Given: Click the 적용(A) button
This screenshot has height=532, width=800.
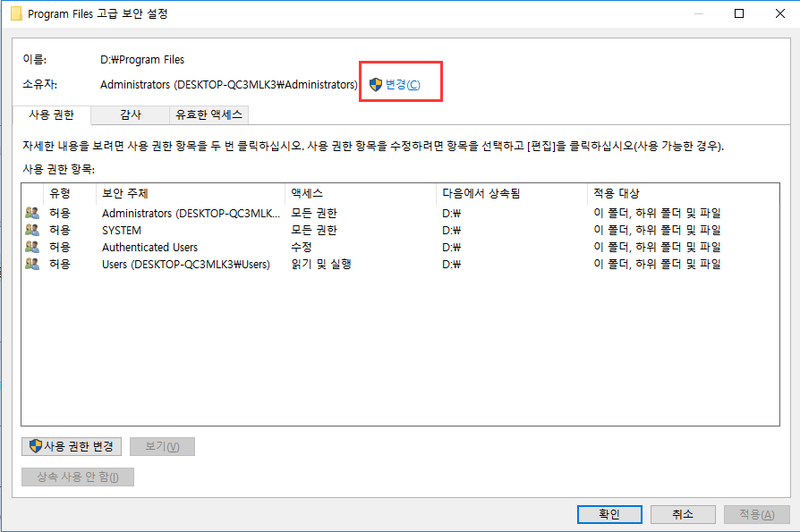Looking at the screenshot, I should [756, 514].
